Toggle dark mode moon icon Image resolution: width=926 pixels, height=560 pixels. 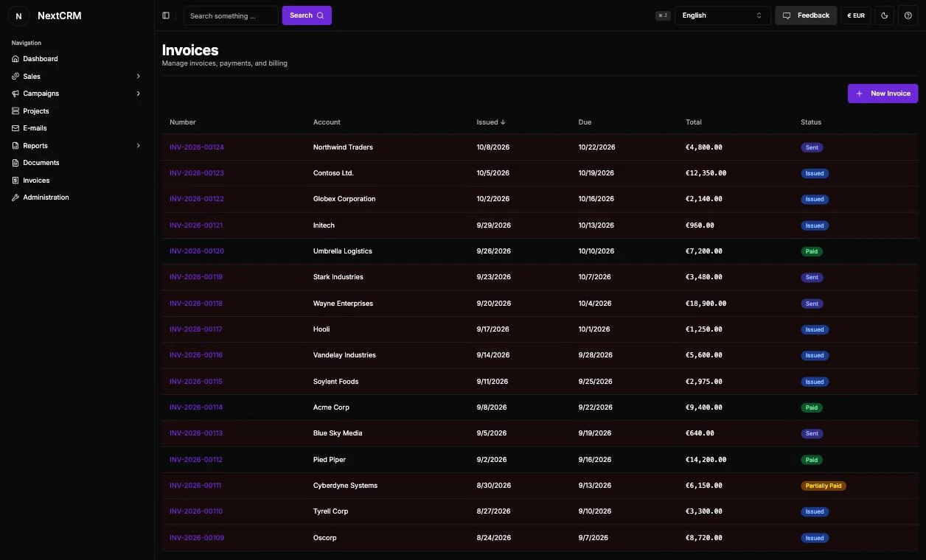pos(885,15)
